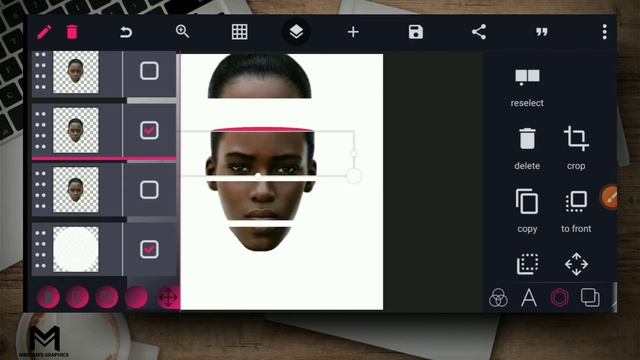This screenshot has height=360, width=640.
Task: Click the first pink round layer button
Action: pos(48,297)
